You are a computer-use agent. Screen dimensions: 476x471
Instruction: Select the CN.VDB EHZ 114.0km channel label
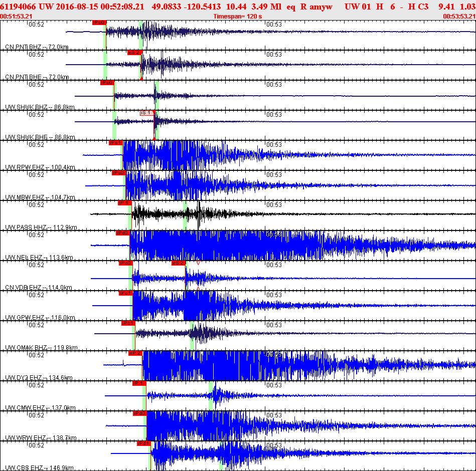39,287
